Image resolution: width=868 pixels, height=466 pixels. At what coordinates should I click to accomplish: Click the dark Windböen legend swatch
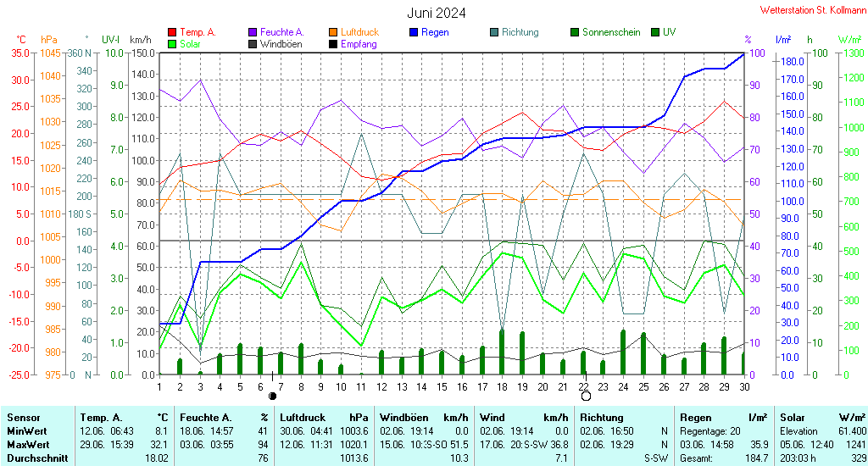[x=253, y=44]
